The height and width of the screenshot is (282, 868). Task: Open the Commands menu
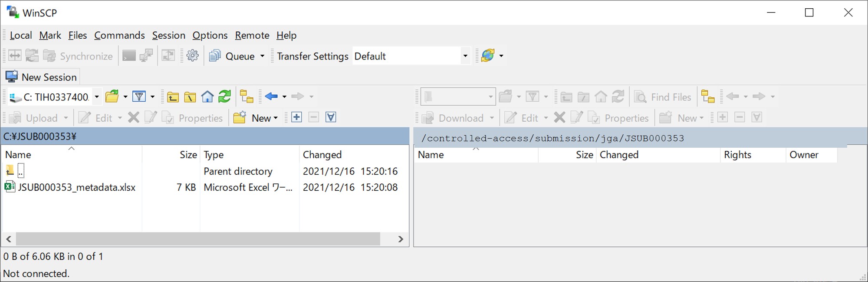pos(119,35)
